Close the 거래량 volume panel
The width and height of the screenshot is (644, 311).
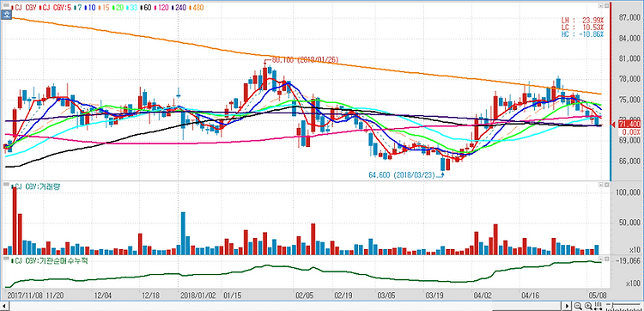tap(606, 186)
